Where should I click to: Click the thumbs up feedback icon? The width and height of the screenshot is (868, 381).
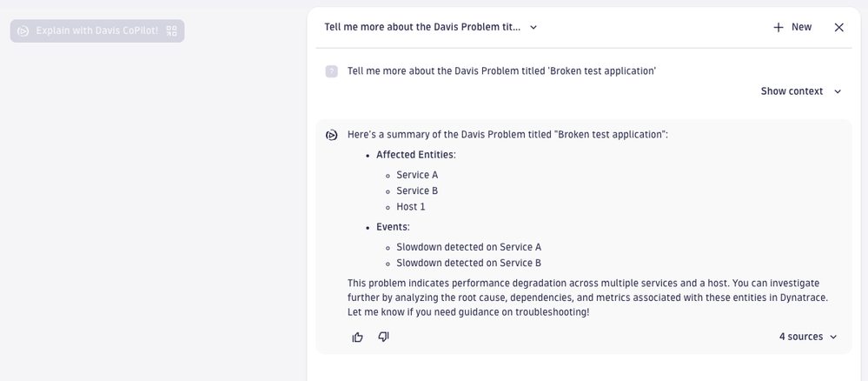357,337
